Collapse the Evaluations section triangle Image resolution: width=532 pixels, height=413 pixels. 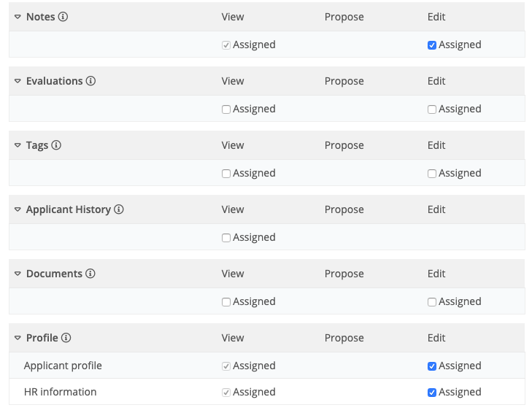(18, 81)
